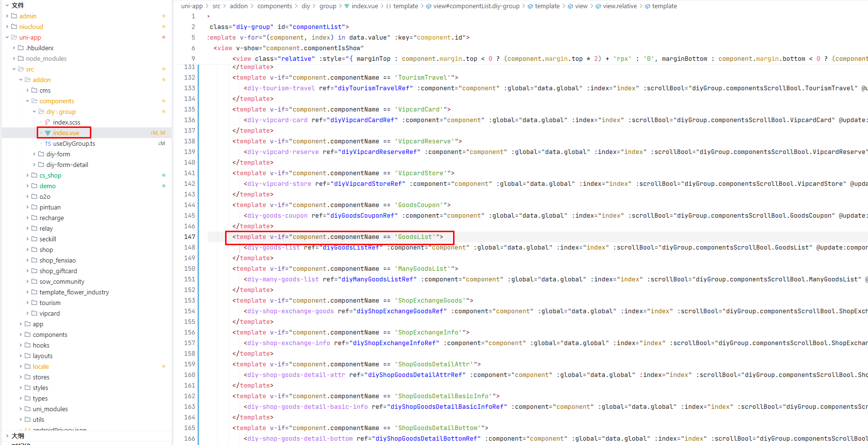
Task: Click line number 147 in gutter
Action: click(189, 237)
